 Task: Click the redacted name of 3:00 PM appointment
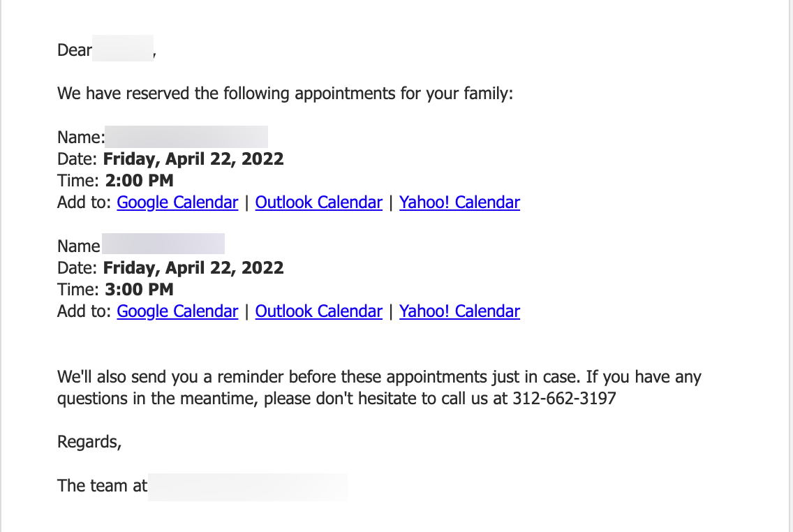click(x=163, y=244)
